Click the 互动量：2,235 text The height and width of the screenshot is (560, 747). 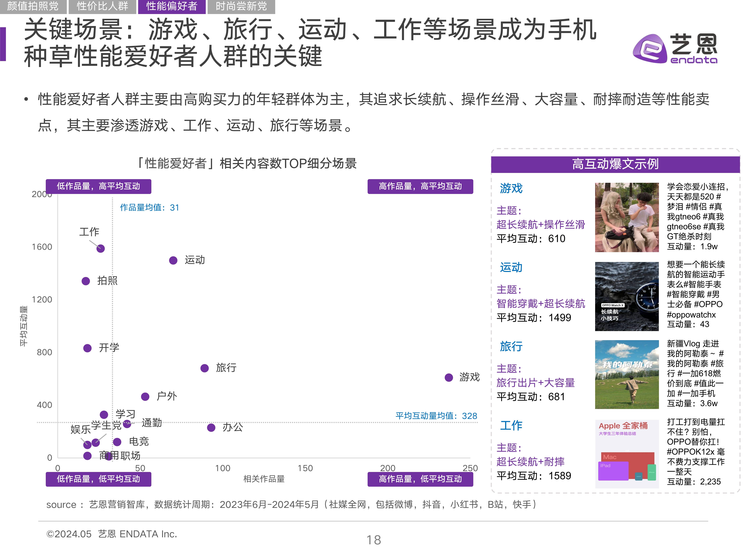(x=694, y=482)
